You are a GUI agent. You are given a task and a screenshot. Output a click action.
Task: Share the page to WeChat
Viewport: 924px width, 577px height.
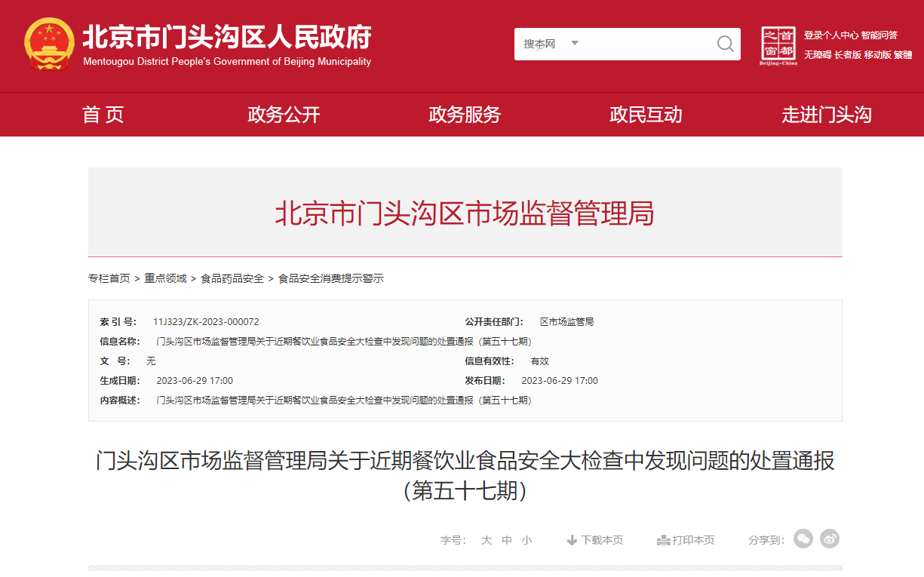(x=803, y=539)
